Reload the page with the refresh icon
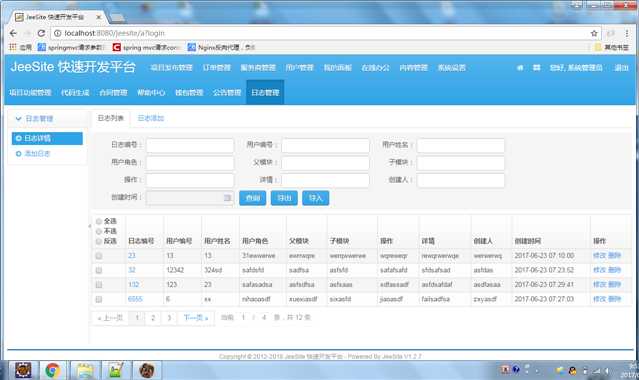The height and width of the screenshot is (380, 639). click(41, 33)
